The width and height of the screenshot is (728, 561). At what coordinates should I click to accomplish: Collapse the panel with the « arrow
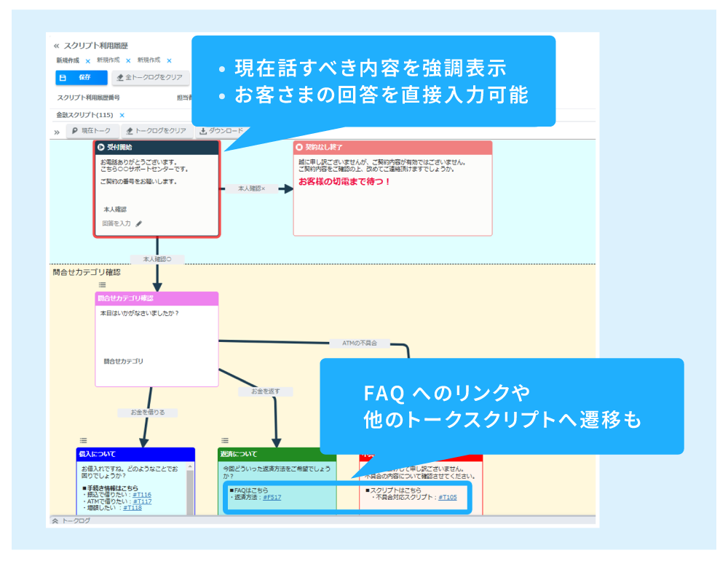tap(55, 44)
